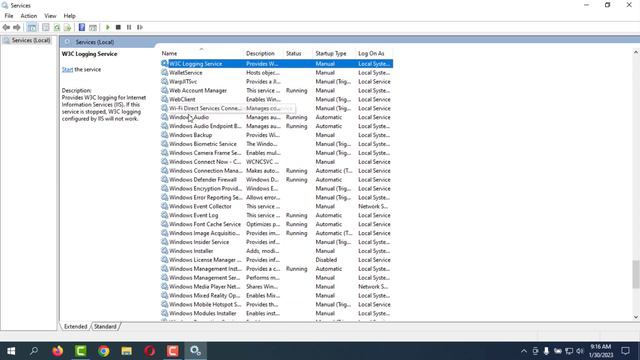Click the Services gear icon in the taskbar
This screenshot has height=360, width=640.
(196, 351)
